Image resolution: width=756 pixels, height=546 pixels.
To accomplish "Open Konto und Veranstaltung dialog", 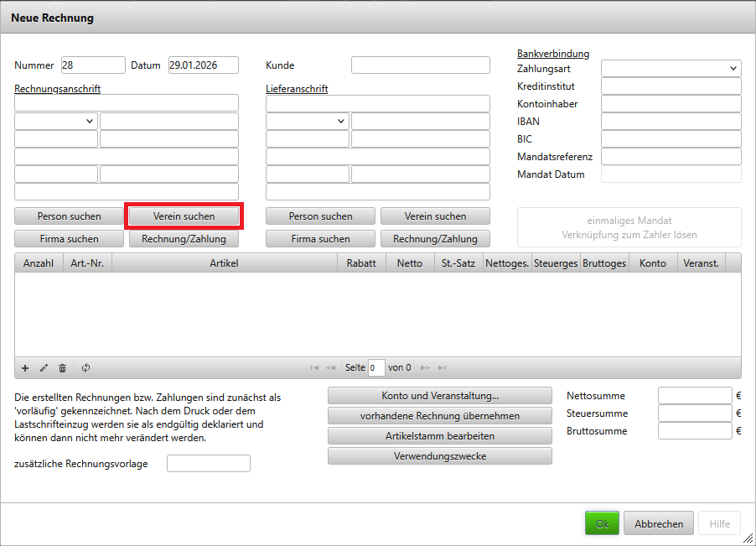I will point(439,396).
